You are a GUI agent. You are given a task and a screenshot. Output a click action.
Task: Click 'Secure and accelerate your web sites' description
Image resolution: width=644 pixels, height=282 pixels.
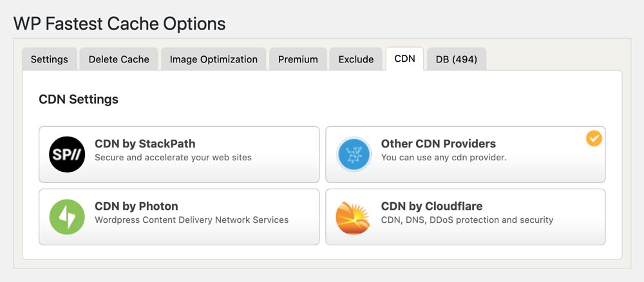pyautogui.click(x=173, y=157)
